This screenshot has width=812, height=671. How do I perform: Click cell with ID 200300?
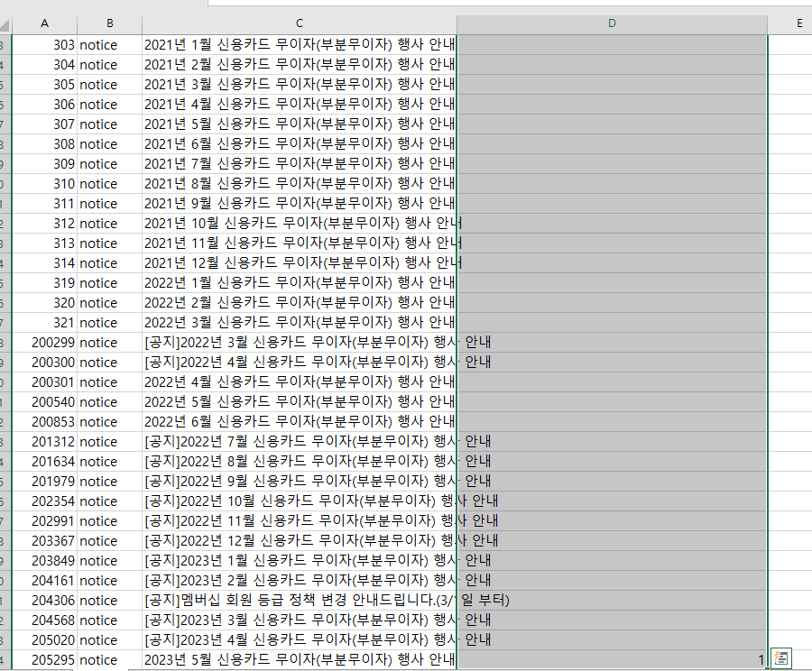[x=44, y=363]
